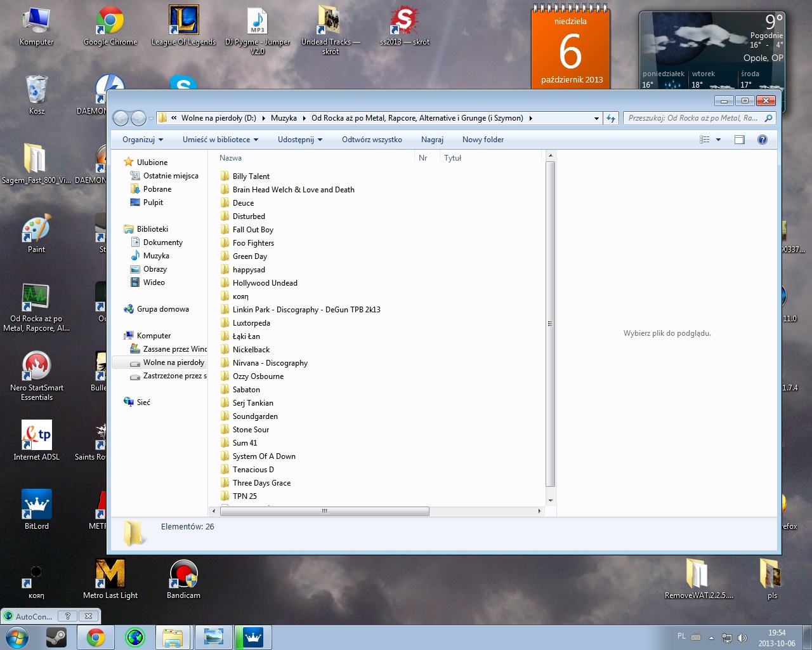812x650 pixels.
Task: Show hidden icons in the system tray
Action: point(711,638)
